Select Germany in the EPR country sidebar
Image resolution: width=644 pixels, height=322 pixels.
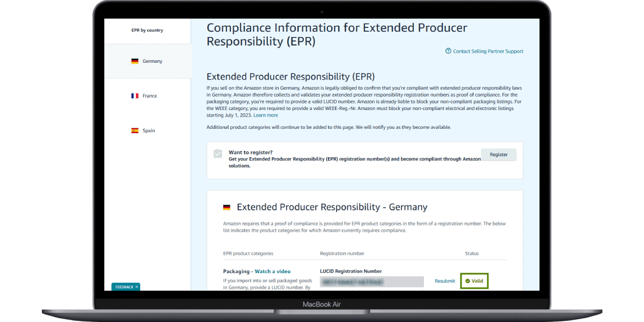coord(147,61)
